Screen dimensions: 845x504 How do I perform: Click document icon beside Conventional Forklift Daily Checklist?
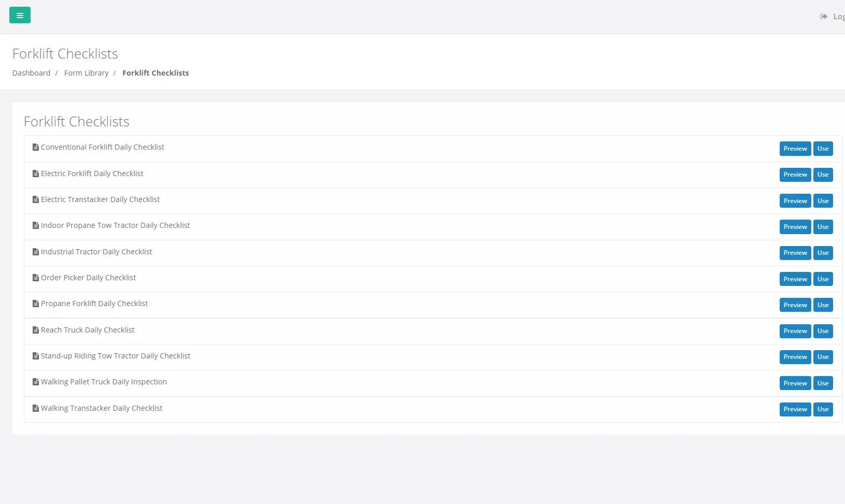36,148
